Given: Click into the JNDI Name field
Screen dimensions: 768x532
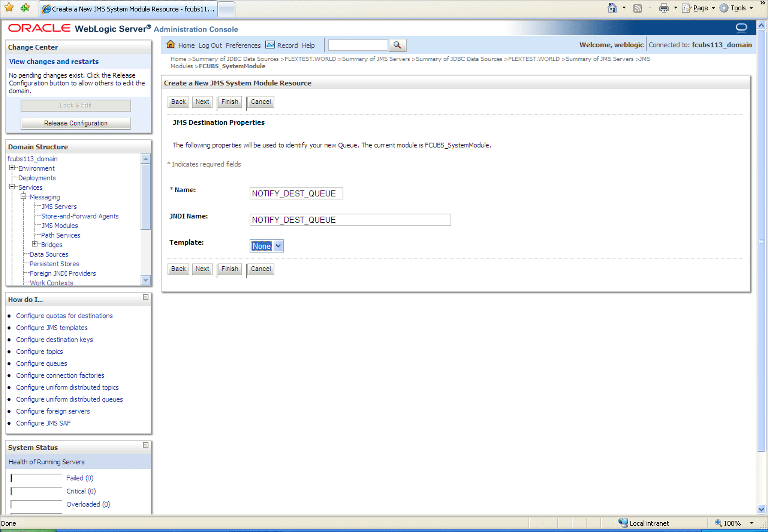Looking at the screenshot, I should (x=350, y=220).
